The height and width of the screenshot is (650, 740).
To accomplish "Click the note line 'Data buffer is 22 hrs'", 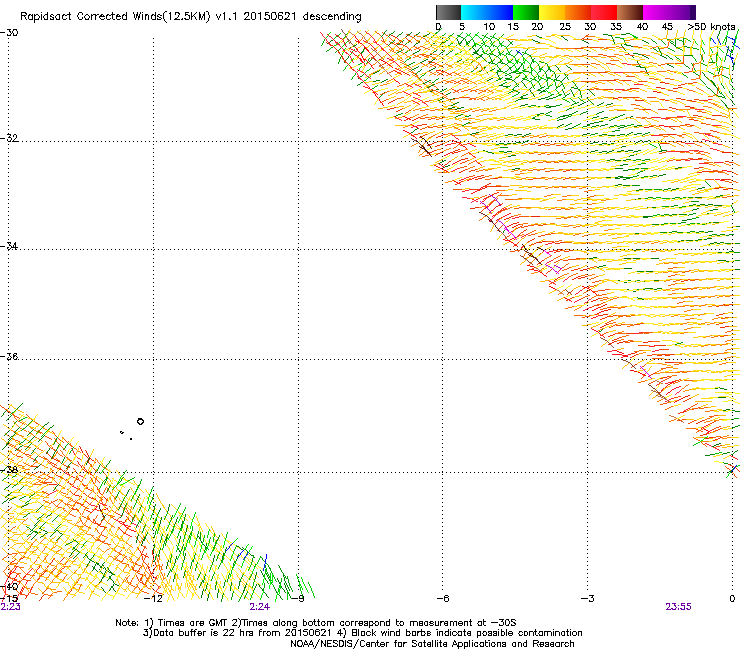I will coord(203,633).
